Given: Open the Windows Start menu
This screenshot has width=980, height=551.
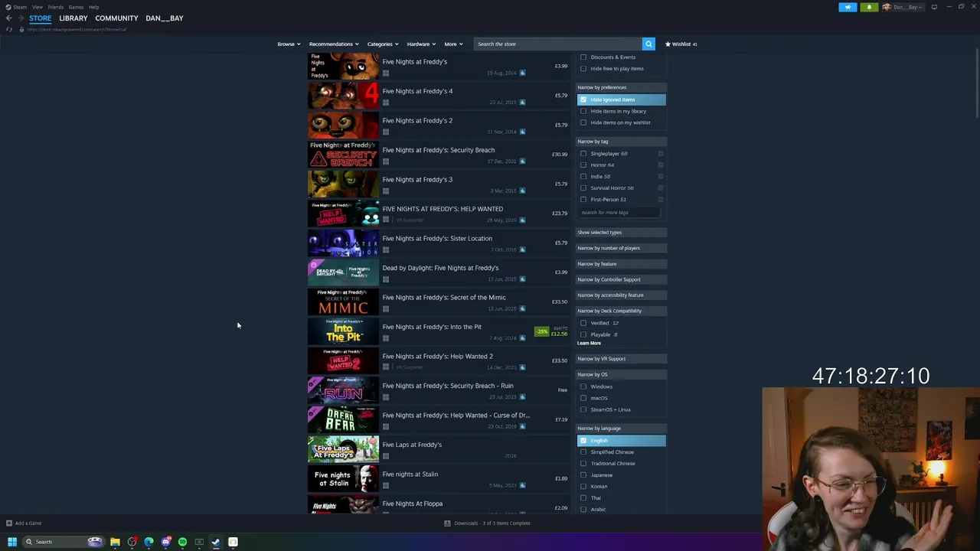Looking at the screenshot, I should pos(12,542).
